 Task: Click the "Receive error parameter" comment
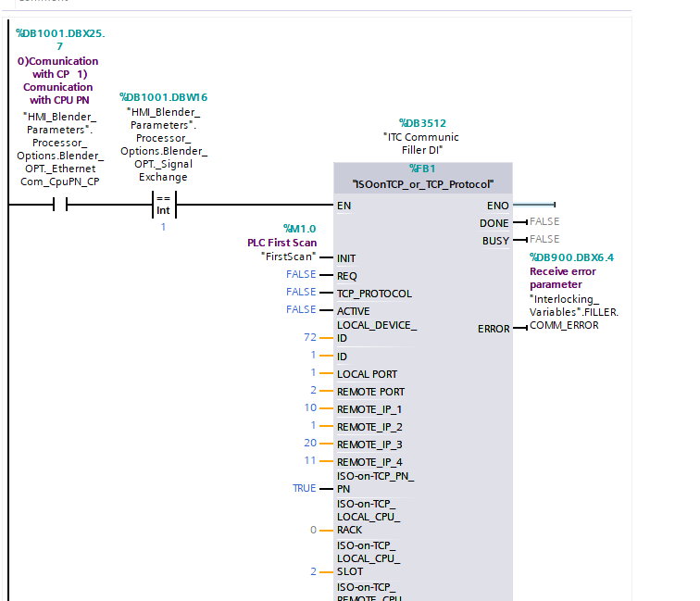(x=563, y=278)
